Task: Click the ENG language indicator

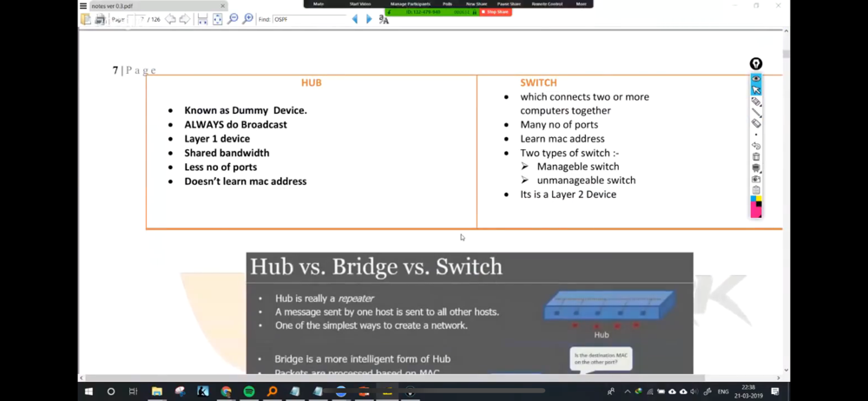Action: coord(723,391)
